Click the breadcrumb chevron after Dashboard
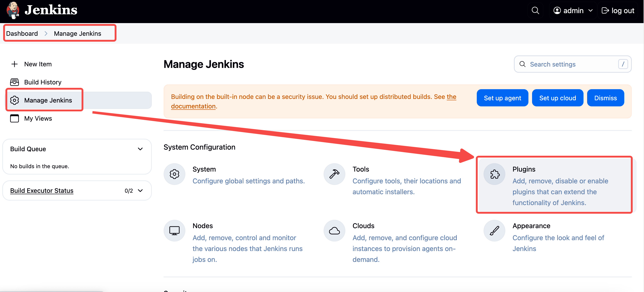This screenshot has height=292, width=644. click(x=46, y=34)
